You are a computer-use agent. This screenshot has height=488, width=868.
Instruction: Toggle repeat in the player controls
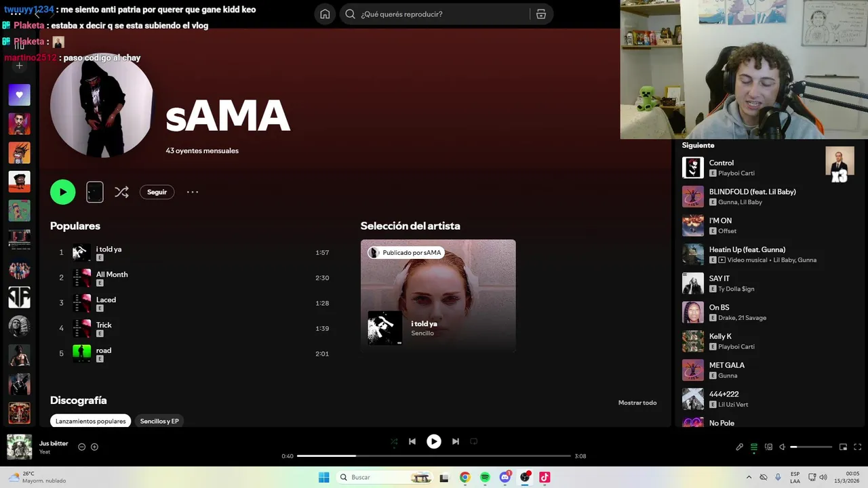[x=474, y=441]
